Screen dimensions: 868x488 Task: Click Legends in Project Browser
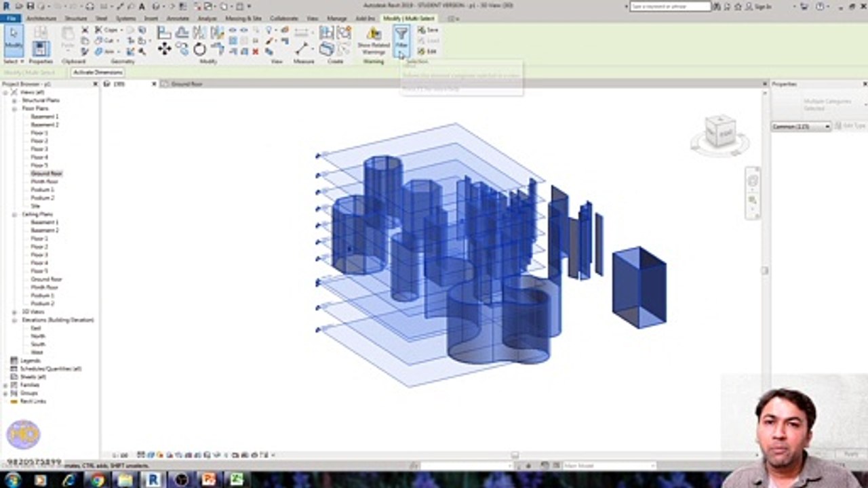[x=31, y=361]
